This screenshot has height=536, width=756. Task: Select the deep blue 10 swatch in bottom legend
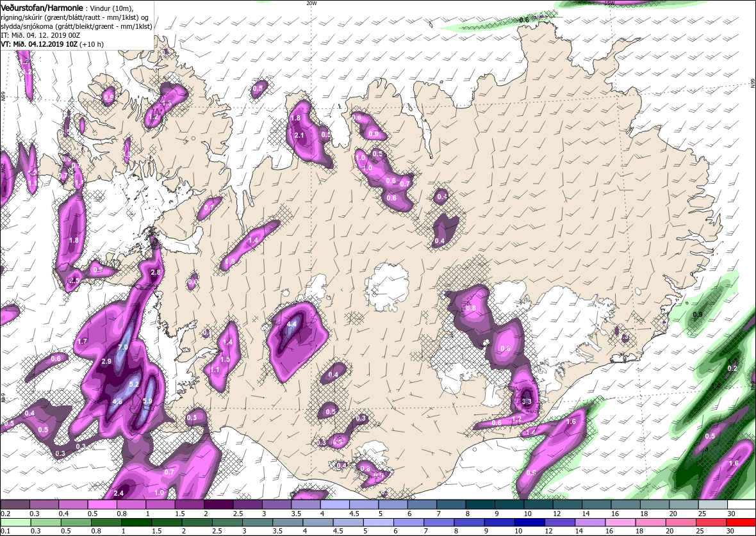[x=529, y=523]
